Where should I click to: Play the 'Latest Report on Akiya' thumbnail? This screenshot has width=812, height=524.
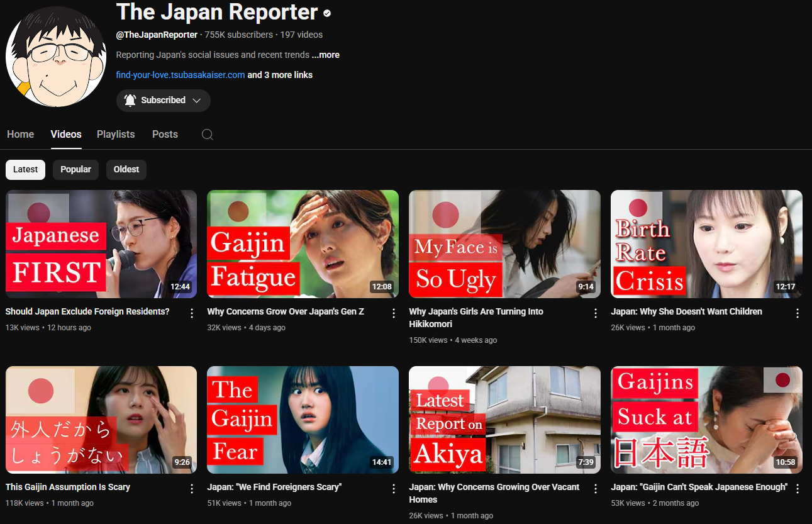(505, 420)
